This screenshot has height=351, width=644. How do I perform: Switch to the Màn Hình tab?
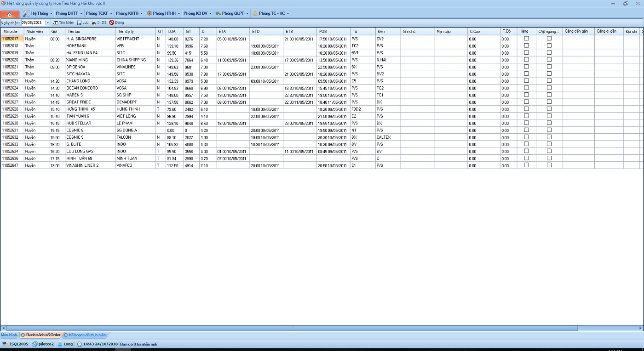(9, 335)
